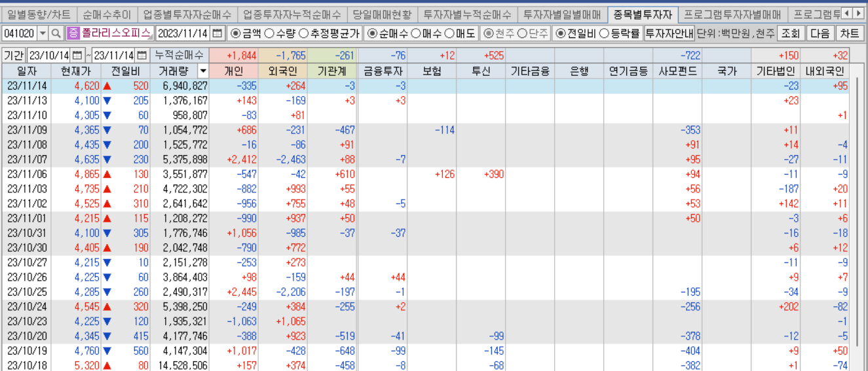
Task: Click the date field 2023/11/14
Action: 183,33
